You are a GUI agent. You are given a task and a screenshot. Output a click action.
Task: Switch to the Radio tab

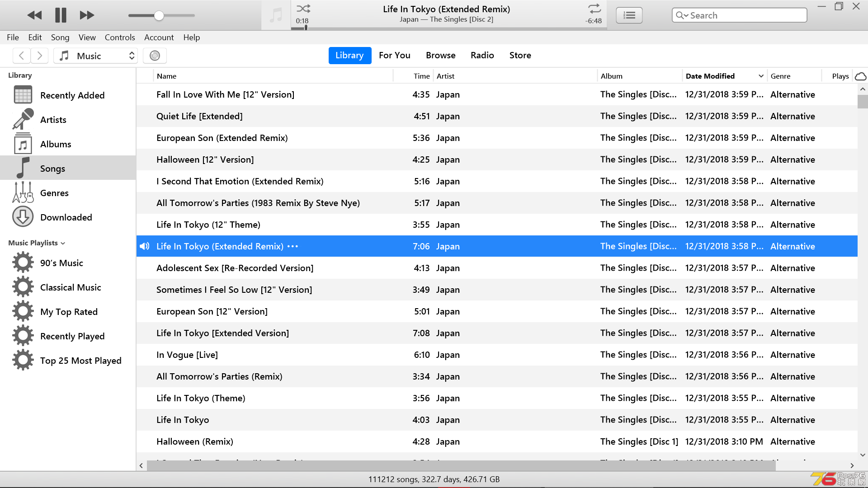tap(482, 55)
